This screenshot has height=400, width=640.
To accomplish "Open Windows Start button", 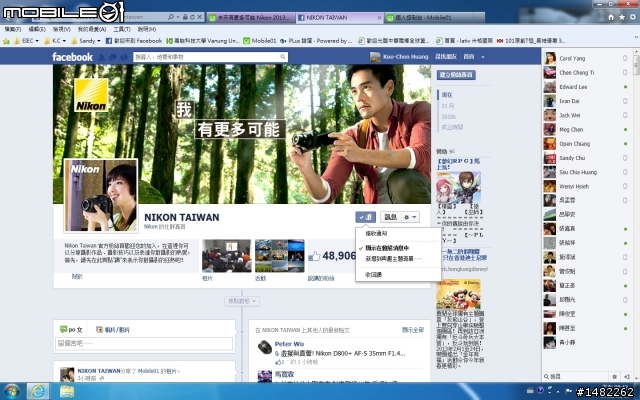I will point(11,391).
